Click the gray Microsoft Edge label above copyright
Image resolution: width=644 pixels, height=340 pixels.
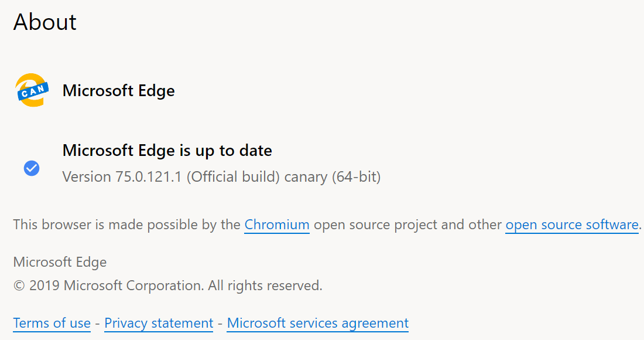(60, 261)
